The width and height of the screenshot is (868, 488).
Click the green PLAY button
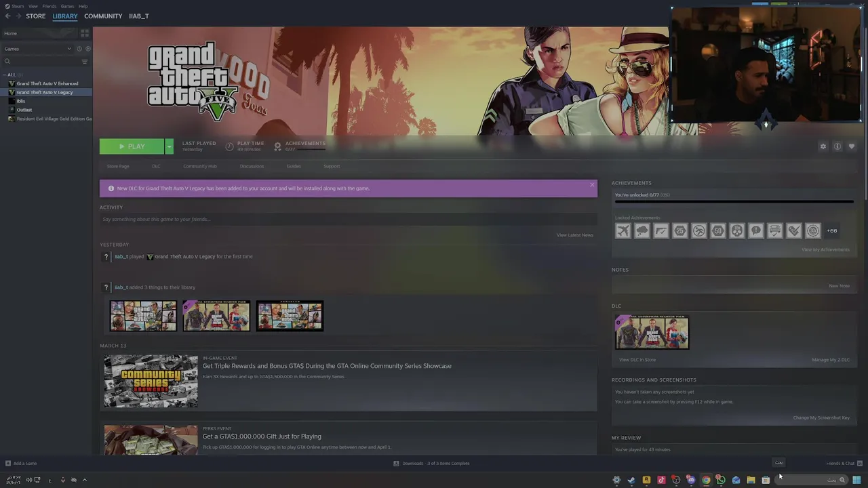tap(132, 146)
